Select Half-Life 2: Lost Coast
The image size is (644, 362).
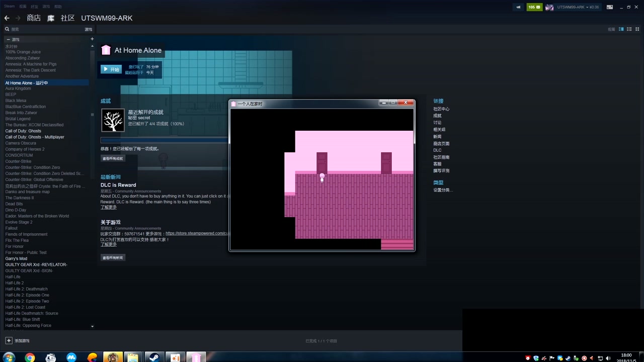coord(25,307)
